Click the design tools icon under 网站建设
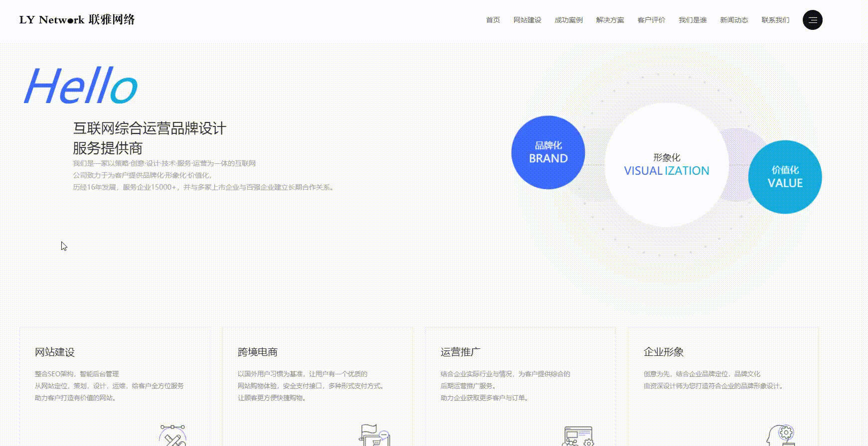868x446 pixels. click(x=172, y=436)
